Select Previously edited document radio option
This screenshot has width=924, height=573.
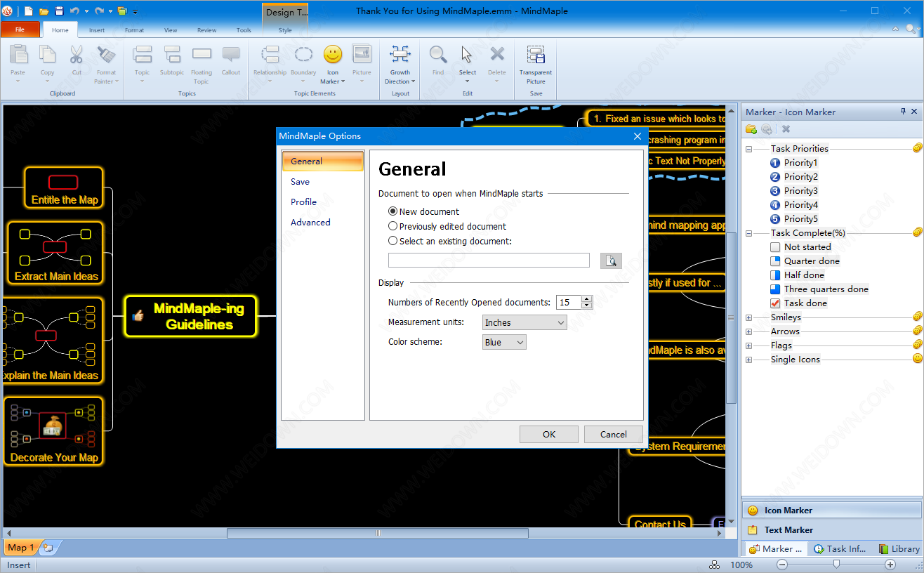393,226
